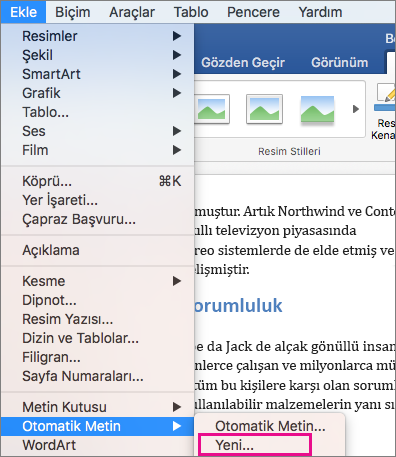
Task: Select Filigran... menu item
Action: pyautogui.click(x=97, y=357)
